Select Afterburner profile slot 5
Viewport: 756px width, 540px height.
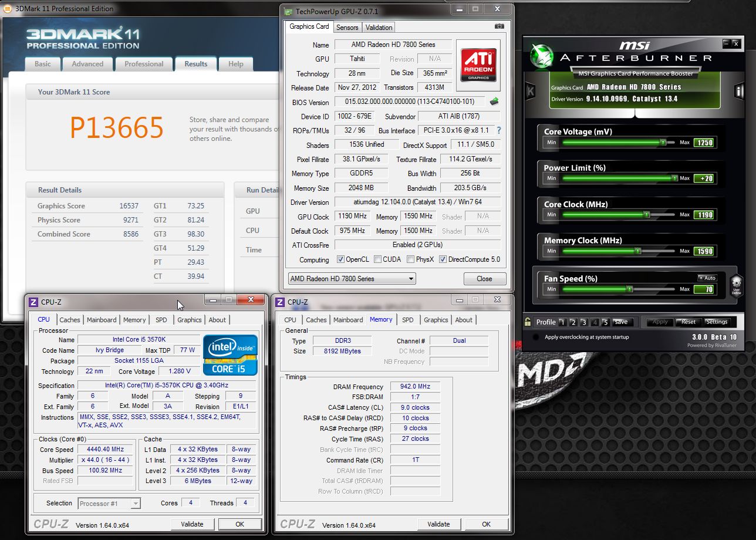coord(606,322)
